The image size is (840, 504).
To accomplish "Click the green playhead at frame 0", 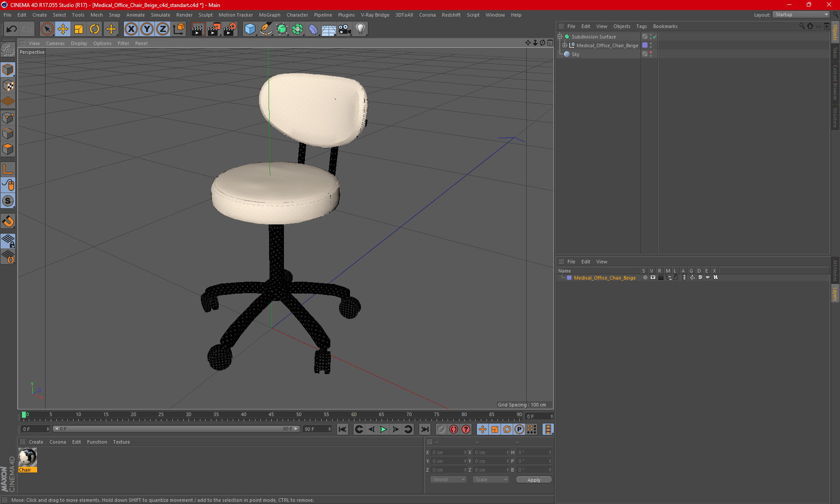I will (24, 415).
